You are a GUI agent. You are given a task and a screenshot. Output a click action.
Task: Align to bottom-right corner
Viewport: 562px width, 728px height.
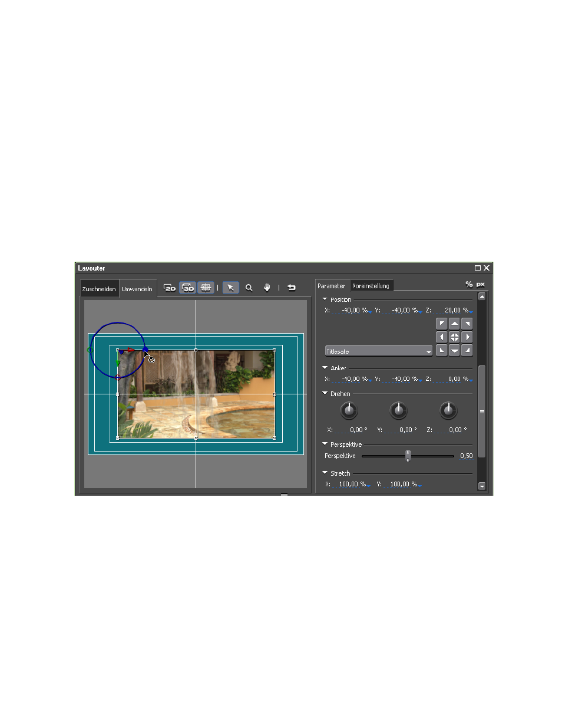click(x=467, y=351)
